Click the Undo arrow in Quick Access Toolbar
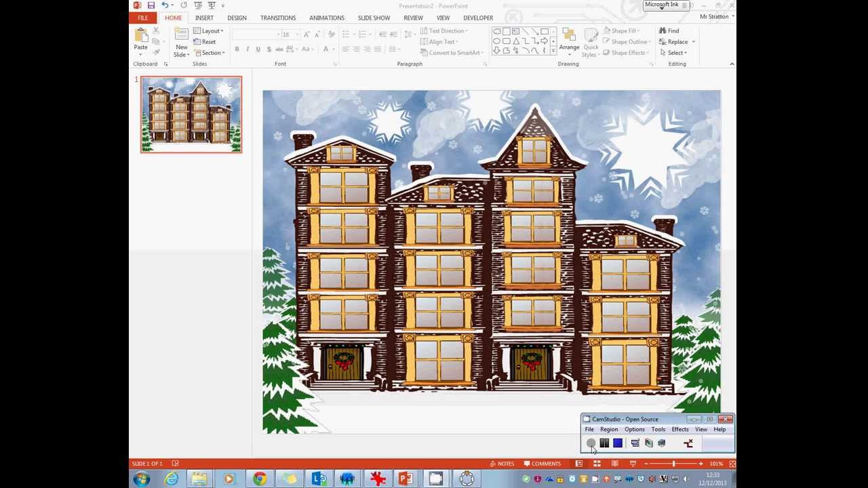This screenshot has height=488, width=868. point(165,5)
